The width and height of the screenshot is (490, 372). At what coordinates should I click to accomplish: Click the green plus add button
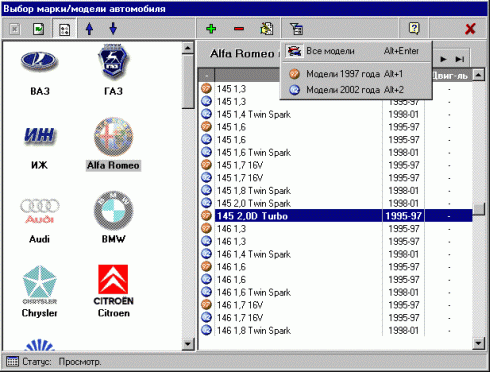211,29
